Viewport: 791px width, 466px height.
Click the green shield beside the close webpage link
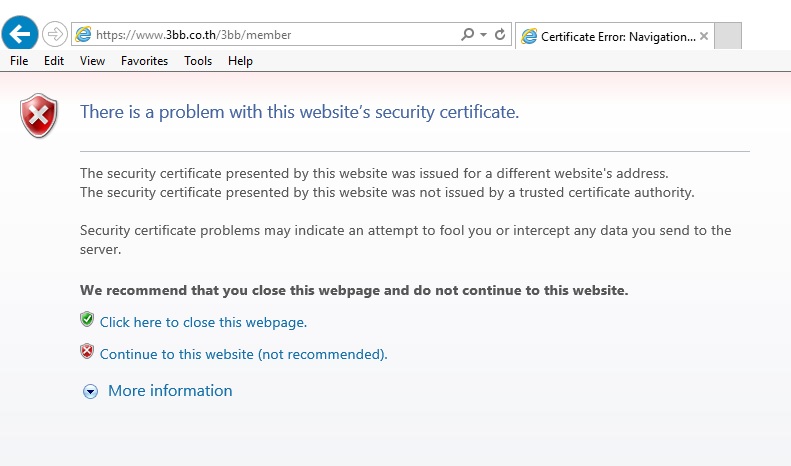[x=87, y=320]
